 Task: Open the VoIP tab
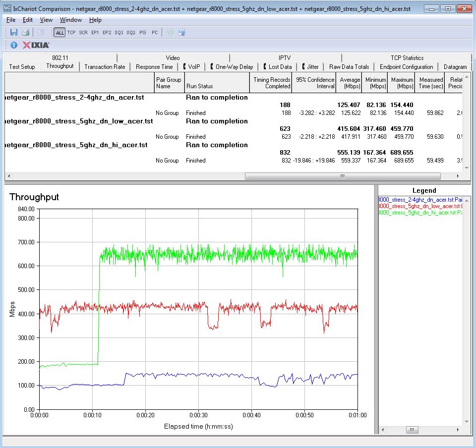coord(191,67)
